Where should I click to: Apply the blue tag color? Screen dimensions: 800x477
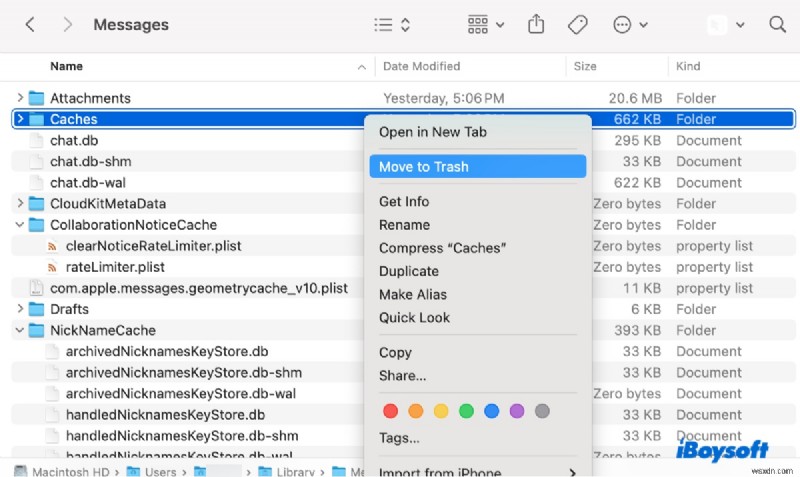click(x=491, y=411)
